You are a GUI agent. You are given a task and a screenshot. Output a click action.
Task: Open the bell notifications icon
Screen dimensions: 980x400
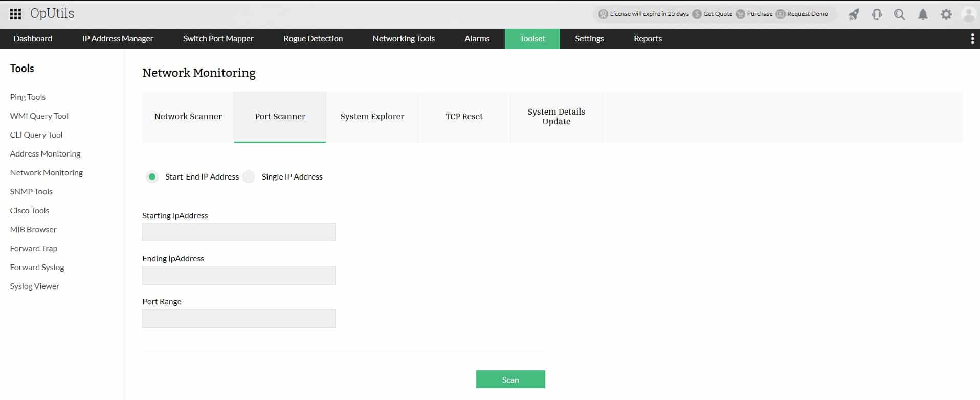coord(923,14)
